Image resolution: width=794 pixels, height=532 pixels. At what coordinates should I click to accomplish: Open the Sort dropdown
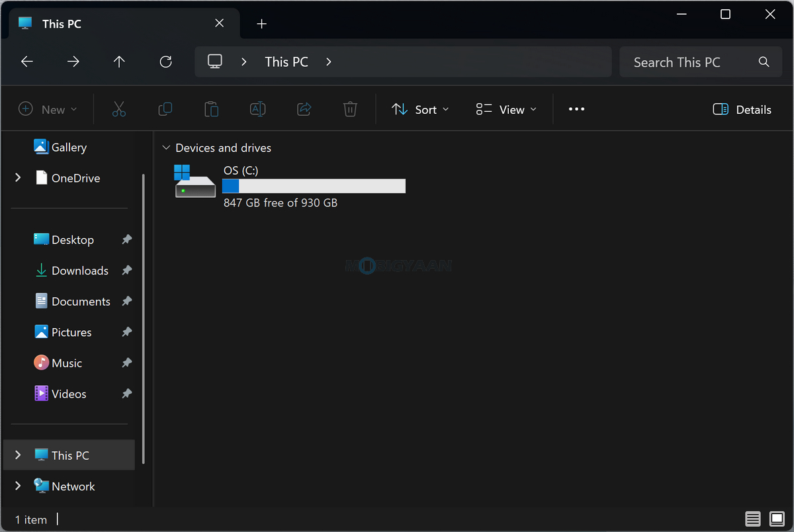[x=420, y=110]
